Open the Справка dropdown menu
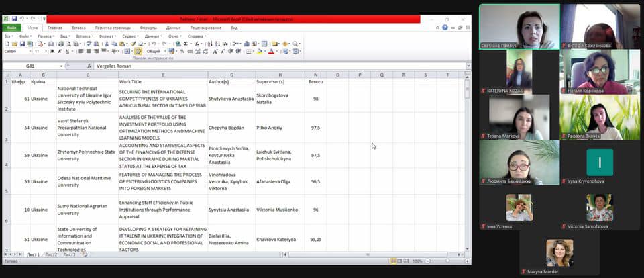644x278 pixels. (x=197, y=36)
